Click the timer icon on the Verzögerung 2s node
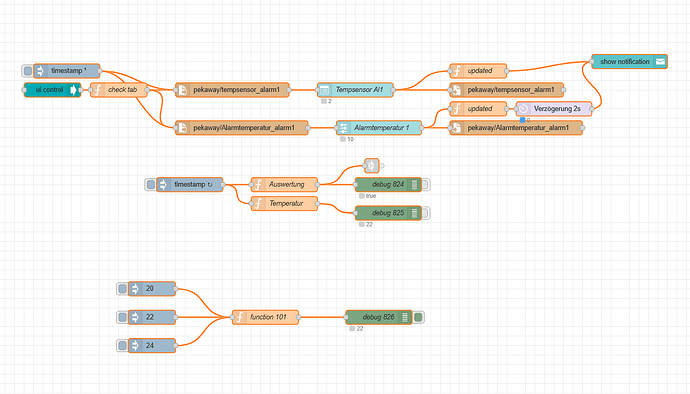This screenshot has width=690, height=394. tap(523, 108)
